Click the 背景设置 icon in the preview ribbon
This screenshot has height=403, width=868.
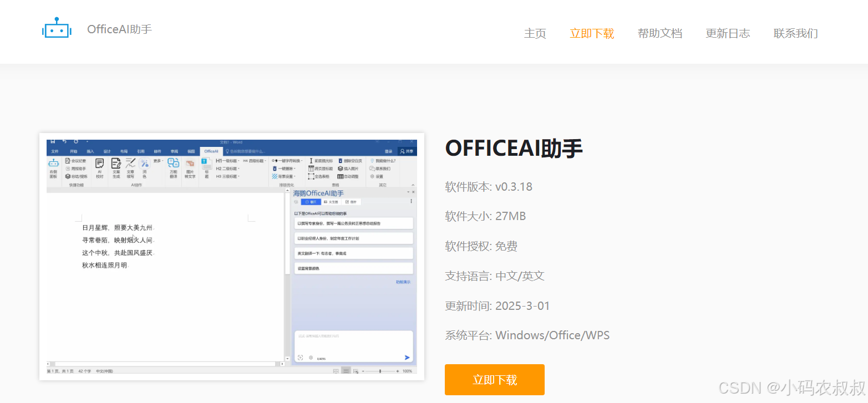click(x=275, y=176)
